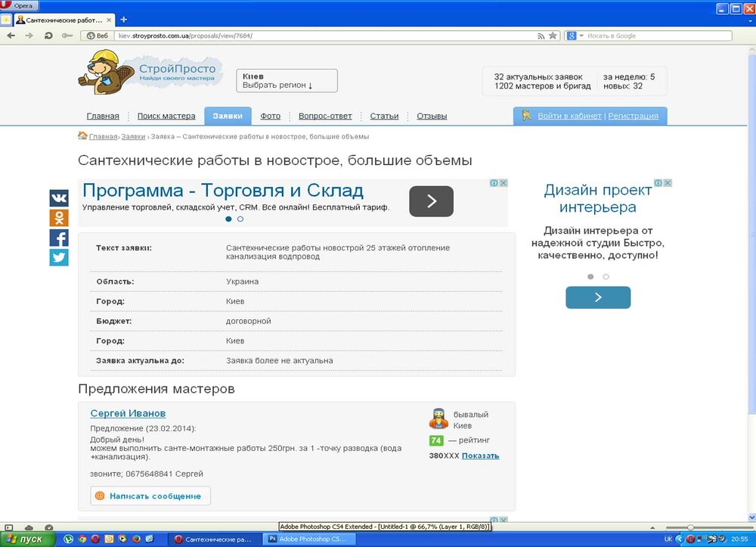Click blue arrow button on Дизайн ad
This screenshot has width=756, height=547.
click(598, 297)
